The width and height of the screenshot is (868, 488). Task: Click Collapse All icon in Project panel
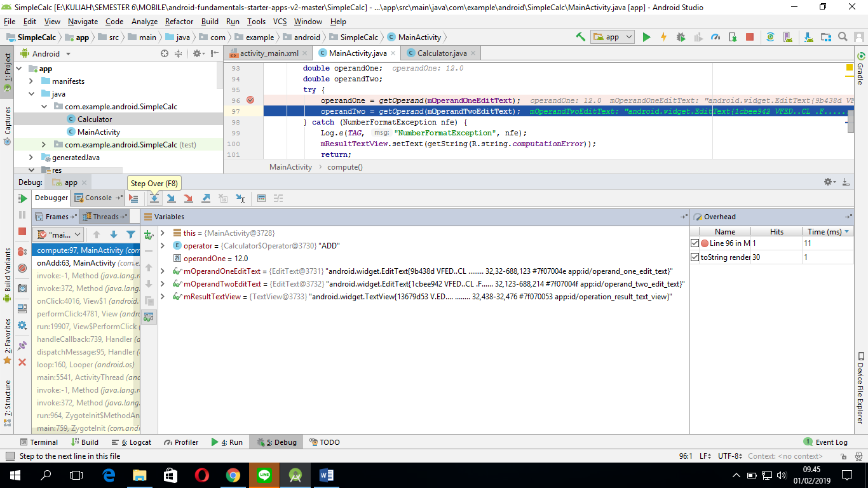coord(179,54)
